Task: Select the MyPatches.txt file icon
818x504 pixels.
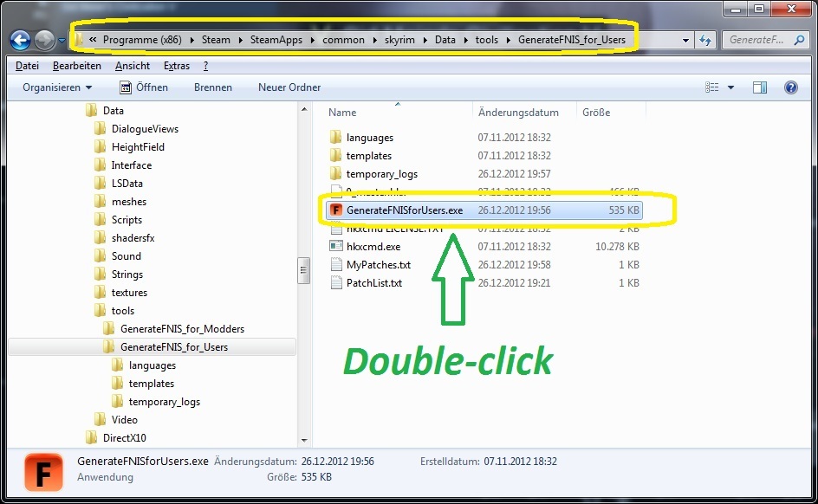Action: tap(336, 265)
